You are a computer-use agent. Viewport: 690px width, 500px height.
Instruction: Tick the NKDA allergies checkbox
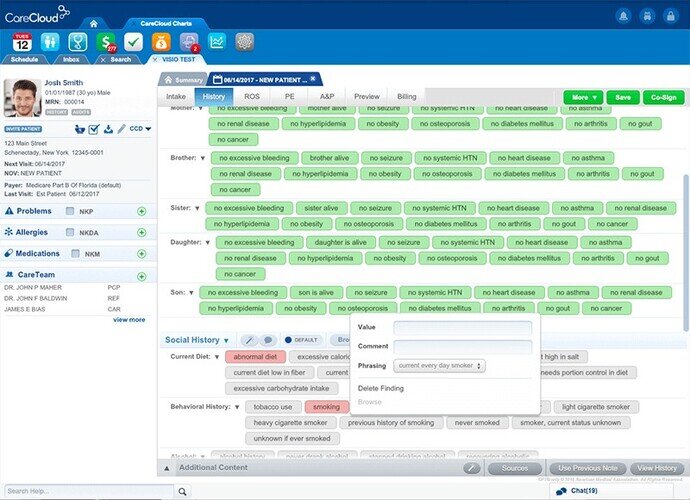[71, 233]
